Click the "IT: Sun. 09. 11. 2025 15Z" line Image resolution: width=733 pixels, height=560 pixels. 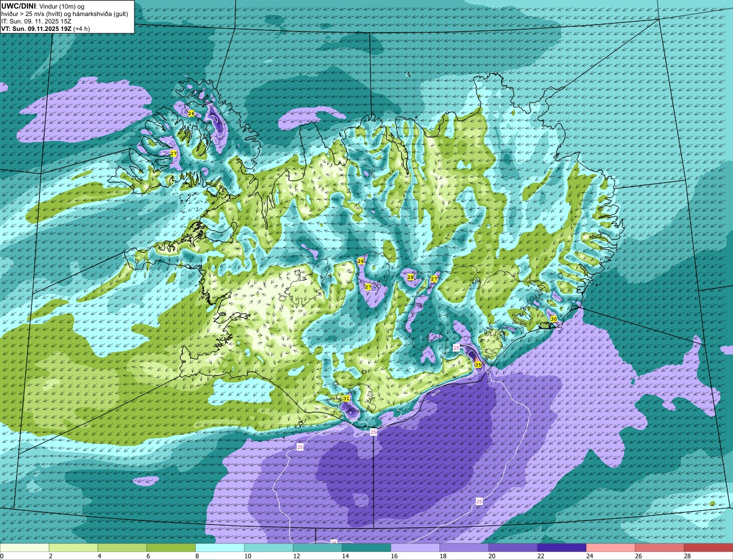pyautogui.click(x=36, y=21)
